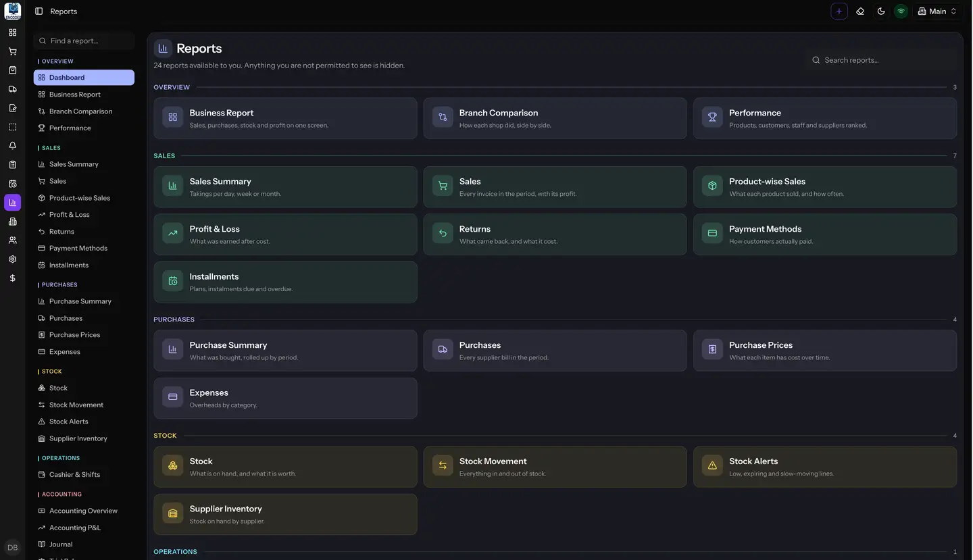This screenshot has height=560, width=973.
Task: Click the dollar sign icon in left rail
Action: point(12,278)
